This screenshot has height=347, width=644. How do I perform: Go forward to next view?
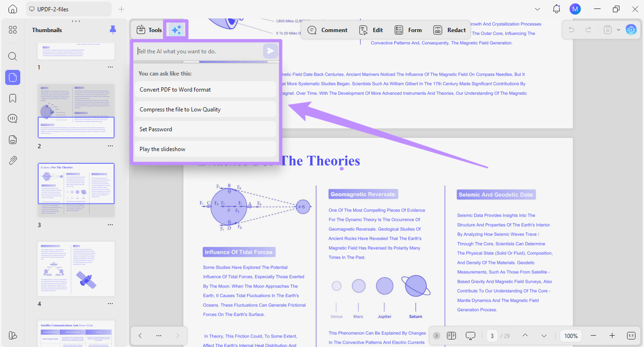pyautogui.click(x=178, y=336)
